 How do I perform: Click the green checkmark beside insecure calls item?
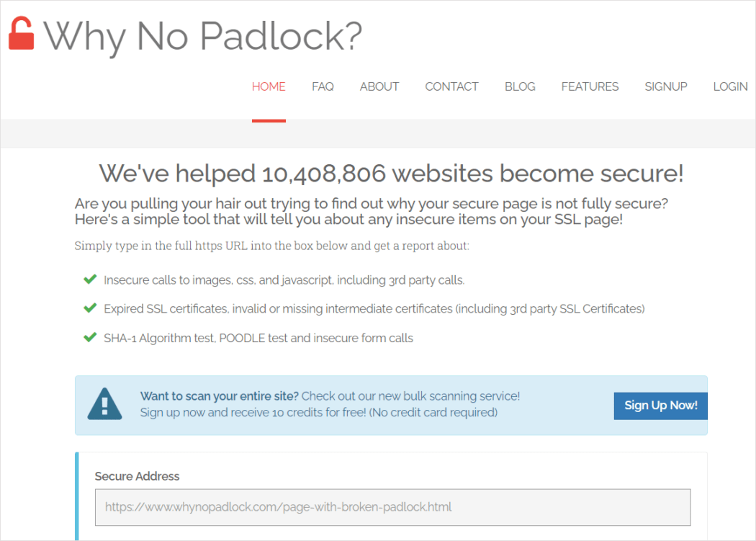coord(89,279)
